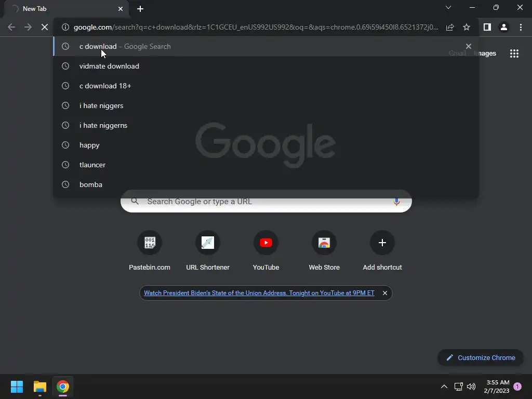Image resolution: width=532 pixels, height=399 pixels.
Task: Open the YouTube shortcut
Action: tap(266, 251)
